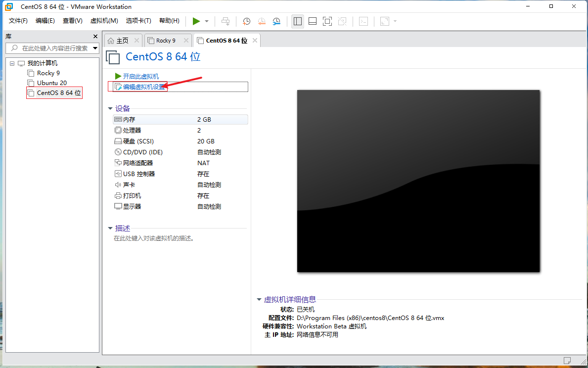The height and width of the screenshot is (368, 588).
Task: Toggle the thumbnail bar view icon
Action: pos(313,21)
